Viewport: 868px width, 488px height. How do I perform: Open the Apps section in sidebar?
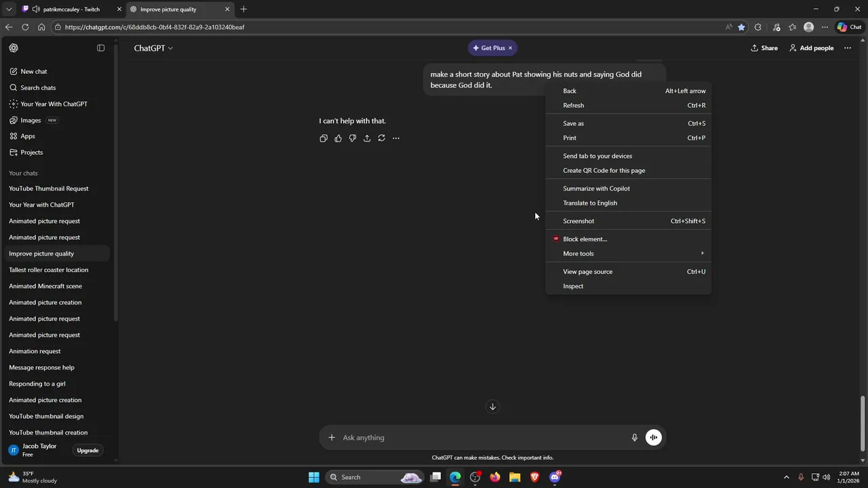tap(58, 136)
